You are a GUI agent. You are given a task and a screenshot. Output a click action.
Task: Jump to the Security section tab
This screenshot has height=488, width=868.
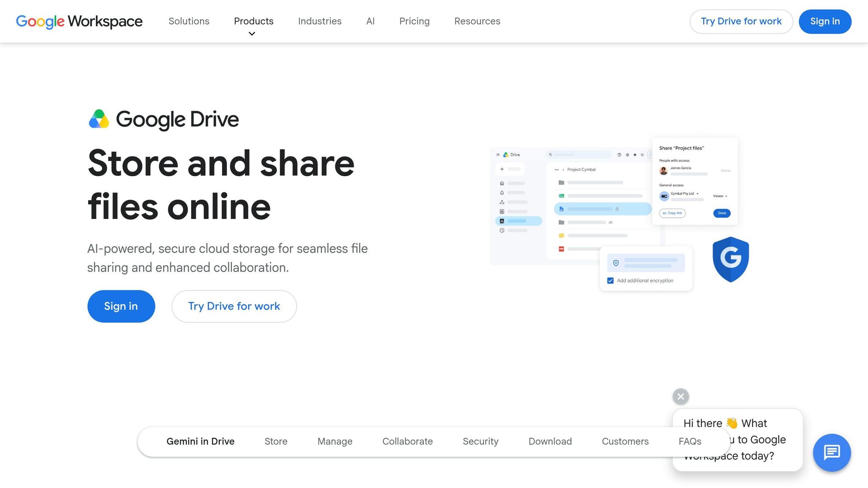point(481,441)
